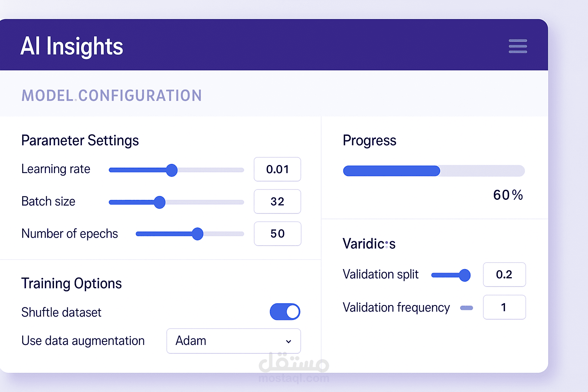
Task: Toggle the Shuffle dataset switch
Action: pos(285,312)
